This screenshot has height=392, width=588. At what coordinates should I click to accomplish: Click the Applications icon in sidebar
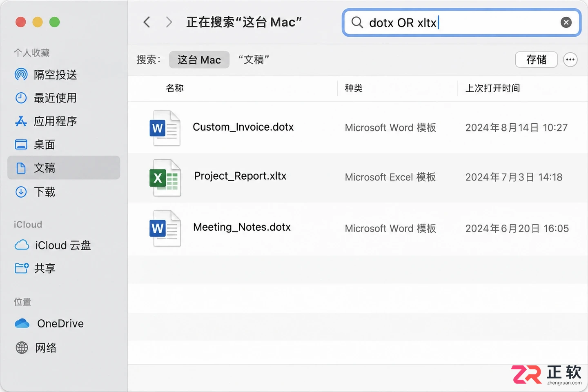point(21,121)
